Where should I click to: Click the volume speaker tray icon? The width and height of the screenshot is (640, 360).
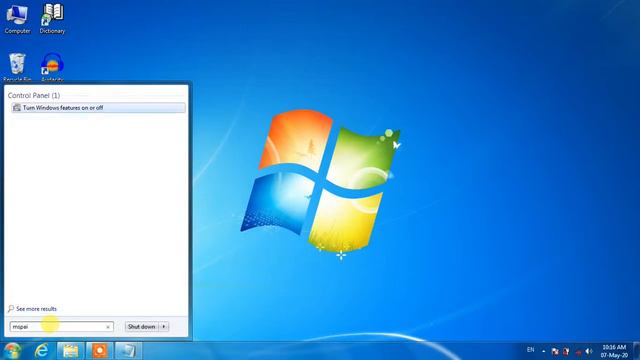589,351
